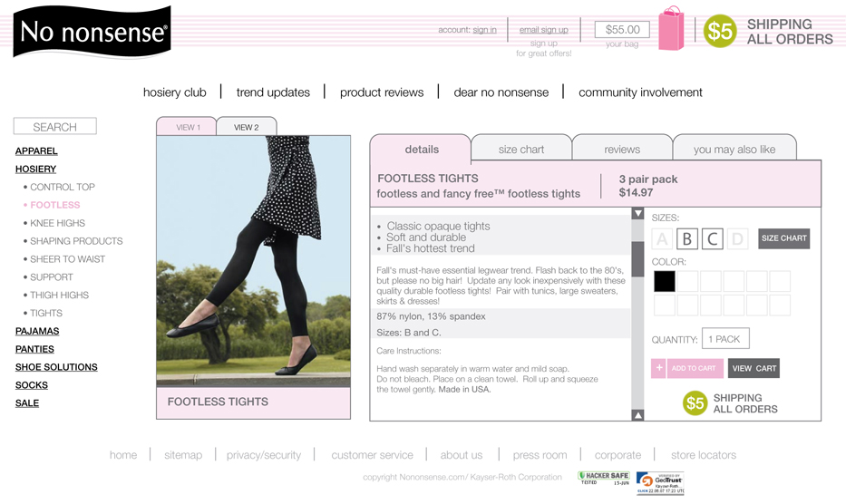846x504 pixels.
Task: Open the sign in link
Action: point(484,30)
